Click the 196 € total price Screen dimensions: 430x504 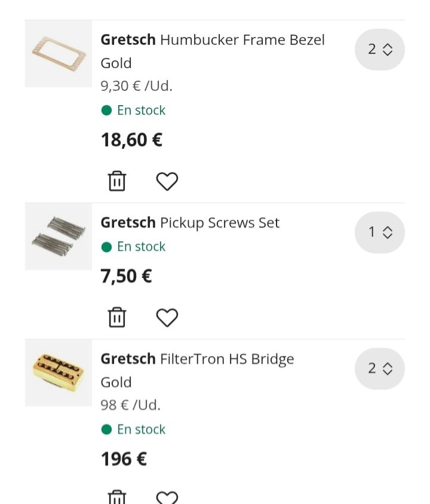[x=124, y=459]
